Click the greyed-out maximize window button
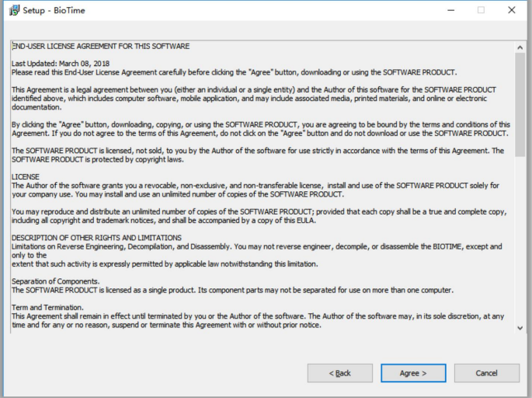Image resolution: width=532 pixels, height=398 pixels. pos(481,10)
